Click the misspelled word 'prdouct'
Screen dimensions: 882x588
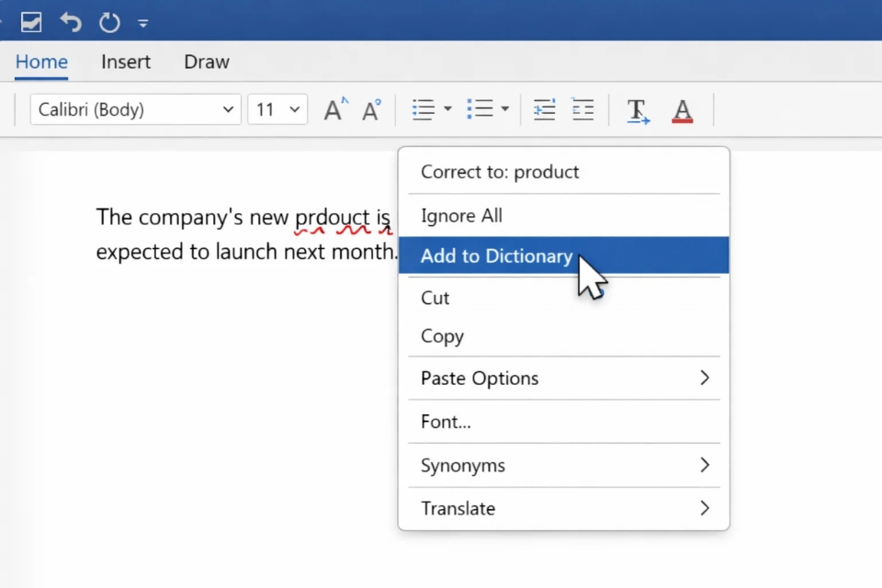(x=332, y=218)
